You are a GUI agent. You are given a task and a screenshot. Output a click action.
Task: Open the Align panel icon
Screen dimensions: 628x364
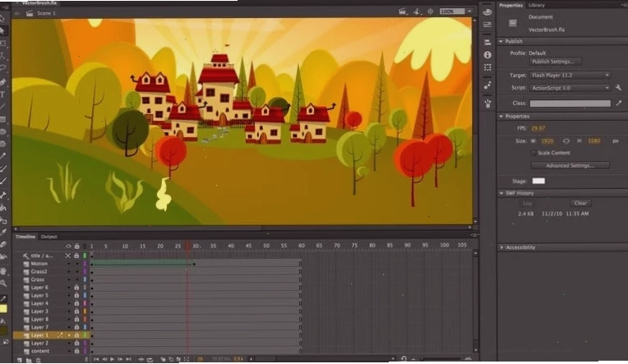(x=487, y=42)
